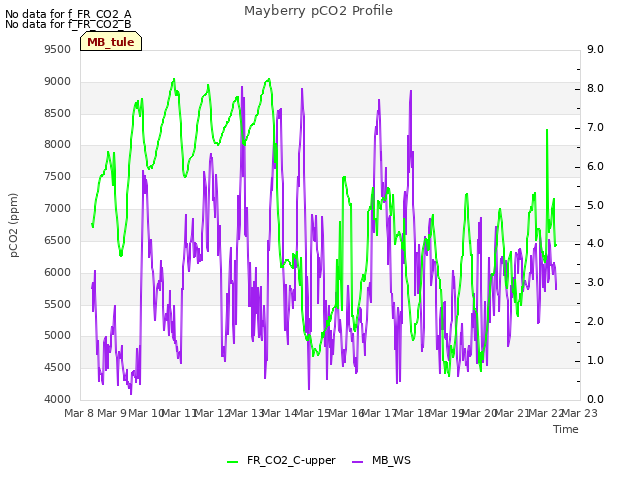Viewport: 640px width, 480px height.
Task: Click the 9500 left axis tick label
Action: [58, 49]
